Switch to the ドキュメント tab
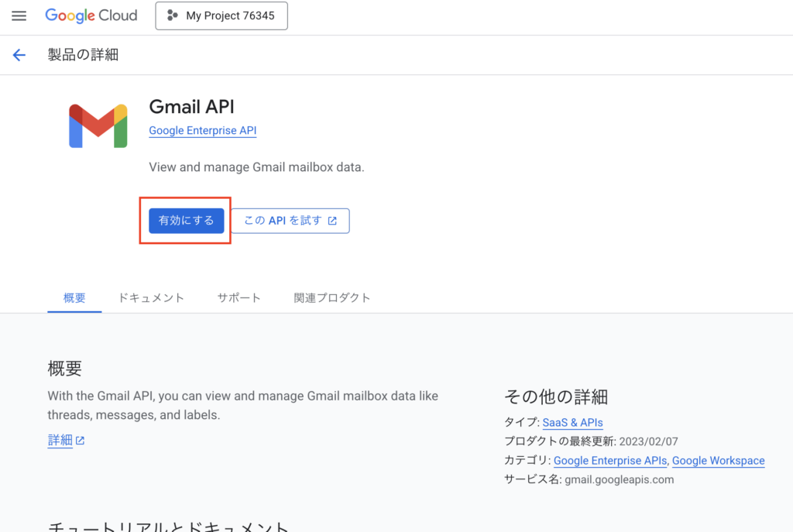 [x=151, y=298]
